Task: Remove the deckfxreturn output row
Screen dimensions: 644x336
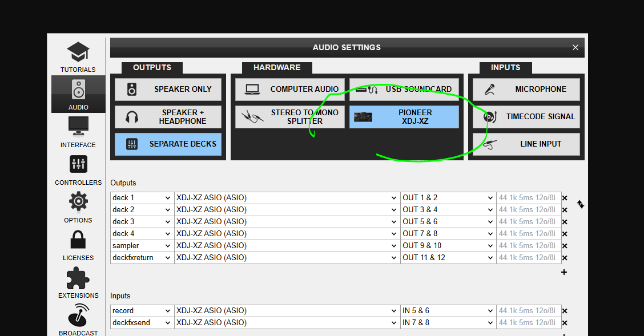Action: (565, 258)
